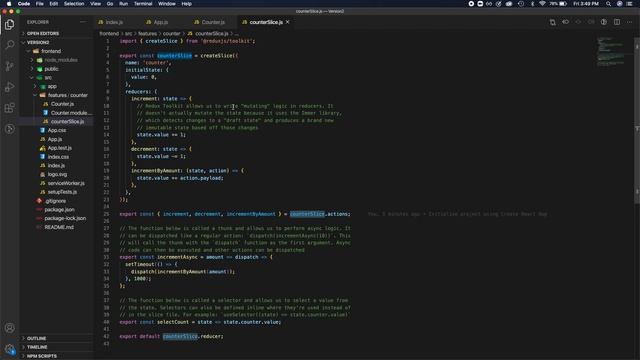Image resolution: width=640 pixels, height=360 pixels.
Task: Click the Time Machine clock icon
Action: click(x=521, y=4)
